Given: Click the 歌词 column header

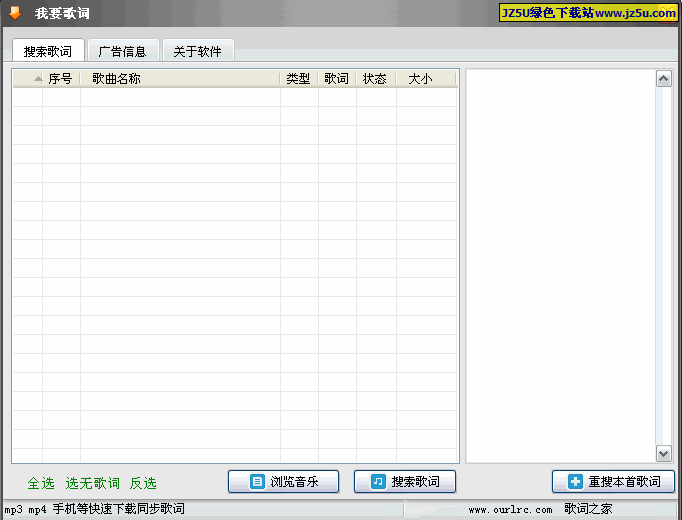Looking at the screenshot, I should point(337,79).
